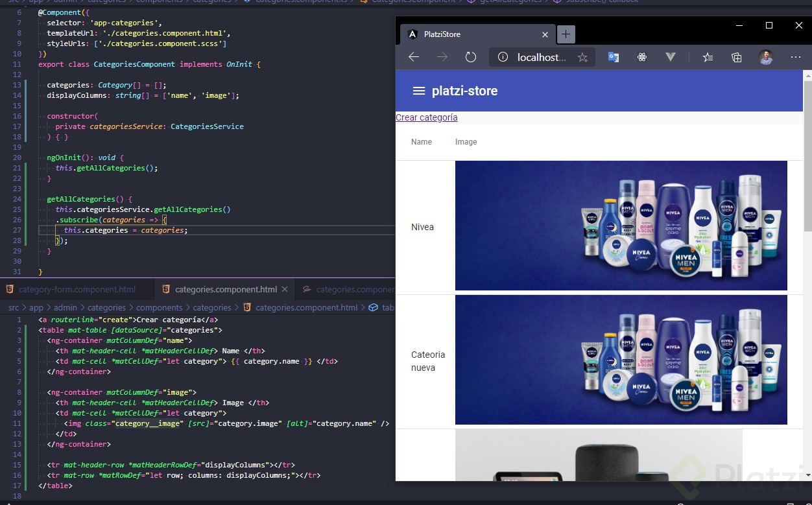Click the Name column header

pos(422,142)
